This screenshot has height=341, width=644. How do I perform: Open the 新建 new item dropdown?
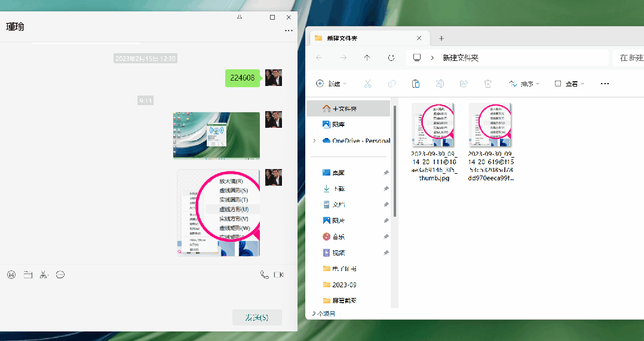[x=331, y=84]
